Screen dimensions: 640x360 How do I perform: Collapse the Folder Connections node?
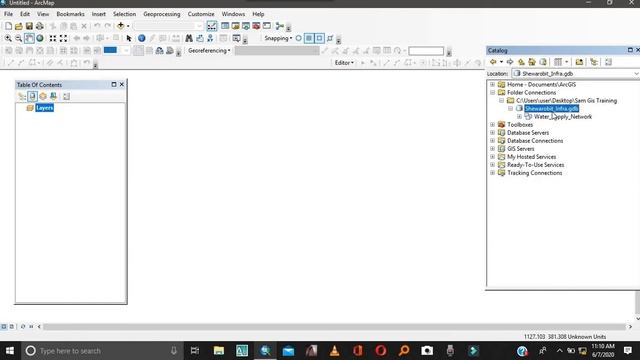pos(493,93)
